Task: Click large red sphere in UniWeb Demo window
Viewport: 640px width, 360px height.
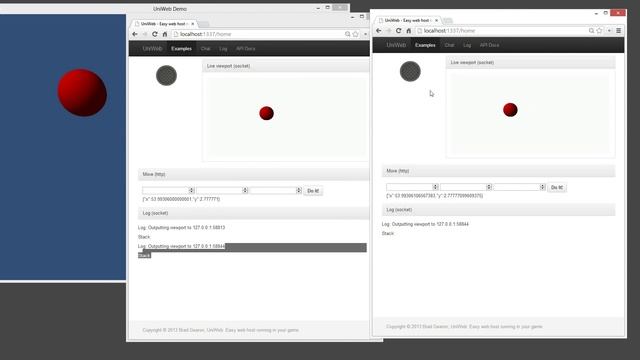Action: [x=82, y=93]
